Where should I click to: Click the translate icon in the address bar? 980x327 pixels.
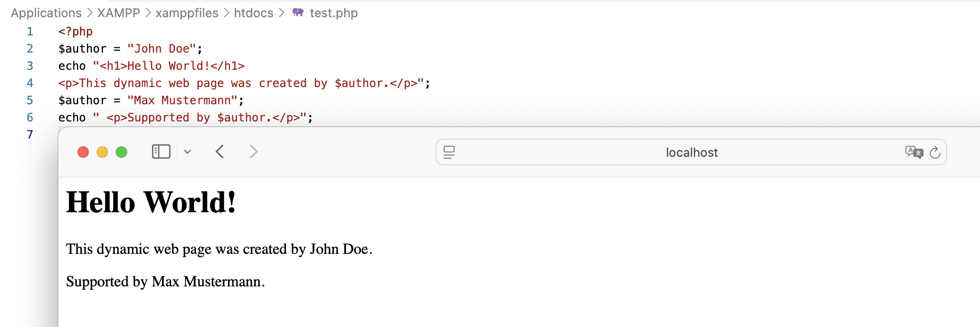pyautogui.click(x=914, y=152)
